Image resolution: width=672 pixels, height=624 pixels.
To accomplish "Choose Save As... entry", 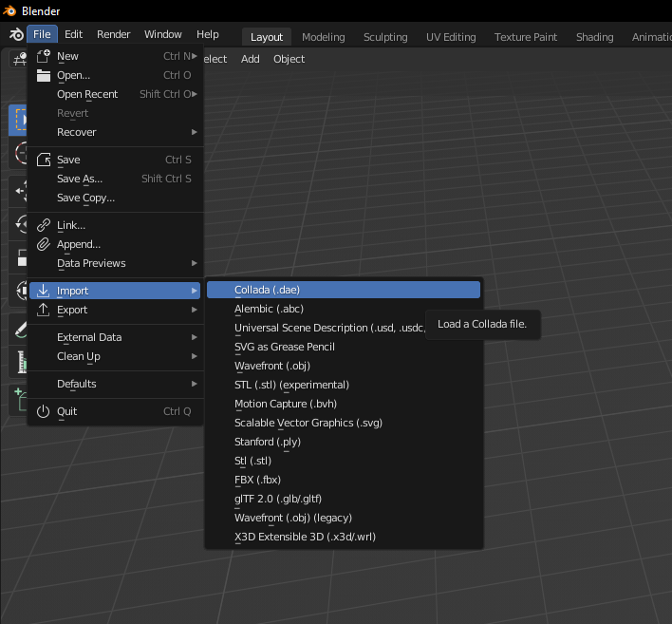I will pos(115,179).
